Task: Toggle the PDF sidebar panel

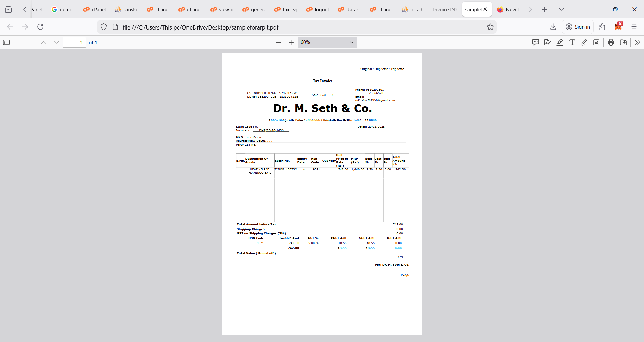Action: [x=6, y=42]
